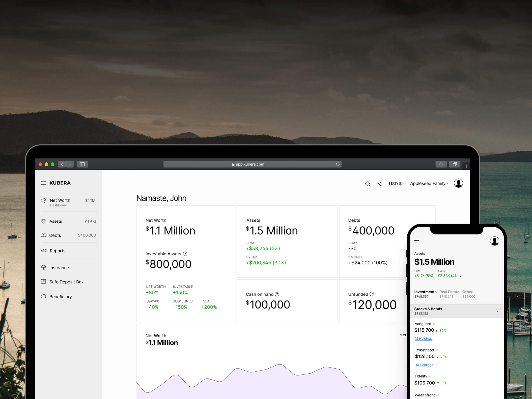
Task: Toggle the eye icon beside Robinhood
Action: (437, 350)
